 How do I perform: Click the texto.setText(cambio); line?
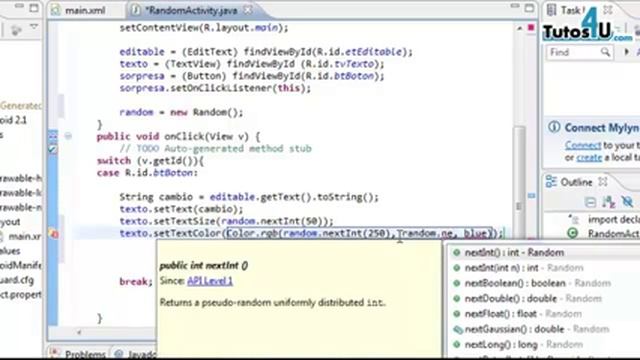pyautogui.click(x=181, y=209)
